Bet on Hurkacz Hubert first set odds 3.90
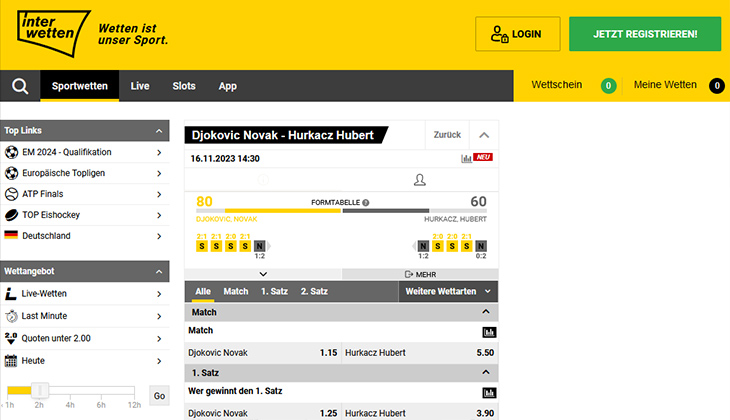This screenshot has height=420, width=730. coord(420,413)
